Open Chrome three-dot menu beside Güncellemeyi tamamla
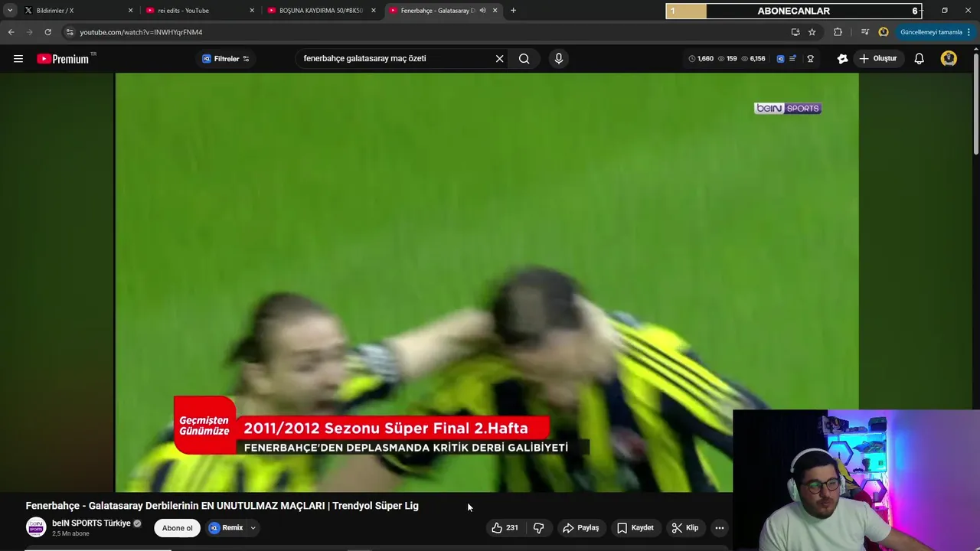This screenshot has height=551, width=980. pos(969,32)
